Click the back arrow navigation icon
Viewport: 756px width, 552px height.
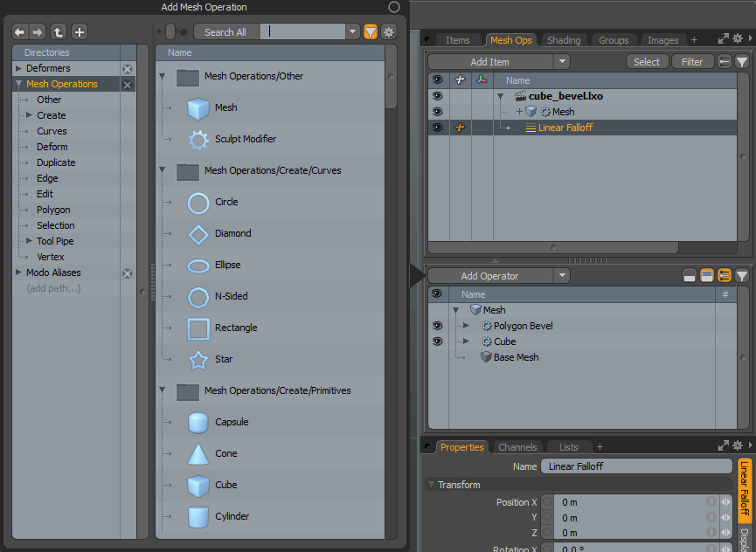pos(19,31)
